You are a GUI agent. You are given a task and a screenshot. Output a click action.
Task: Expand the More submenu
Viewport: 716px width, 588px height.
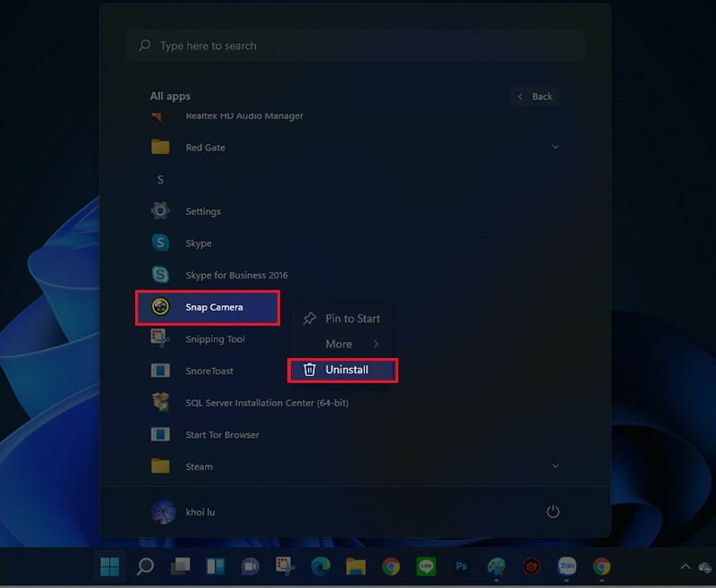click(340, 344)
